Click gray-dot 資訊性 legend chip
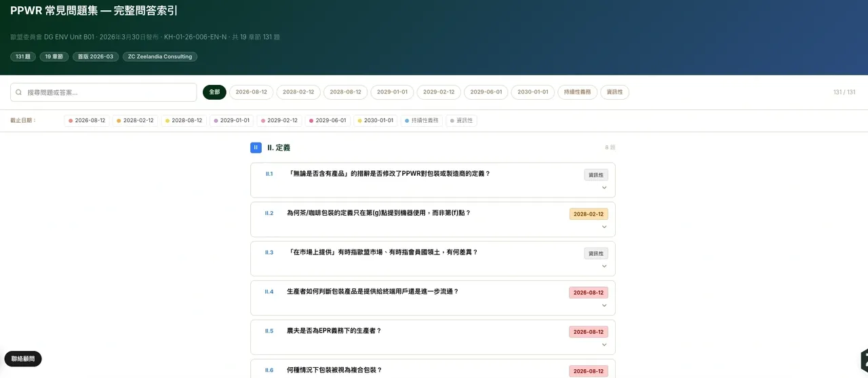Image resolution: width=868 pixels, height=378 pixels. click(x=461, y=120)
